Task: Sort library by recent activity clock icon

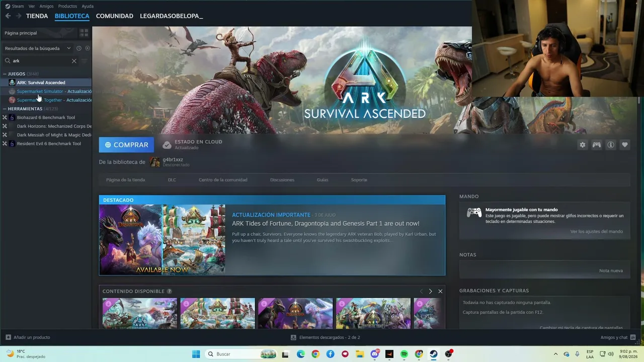Action: point(79,48)
